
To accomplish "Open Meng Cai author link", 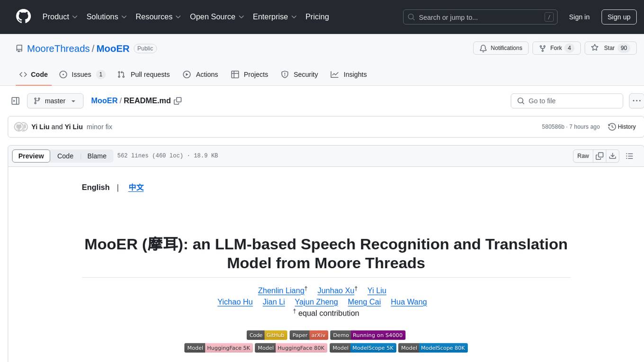I will (364, 302).
